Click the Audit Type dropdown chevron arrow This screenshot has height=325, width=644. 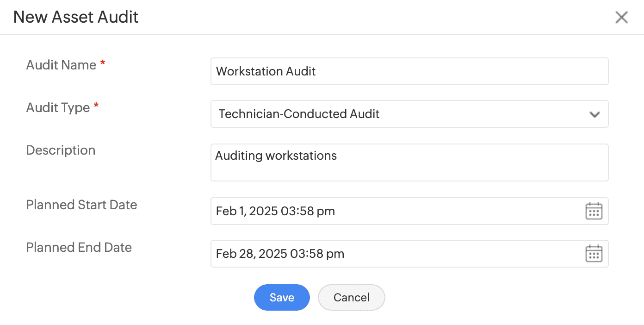point(594,114)
